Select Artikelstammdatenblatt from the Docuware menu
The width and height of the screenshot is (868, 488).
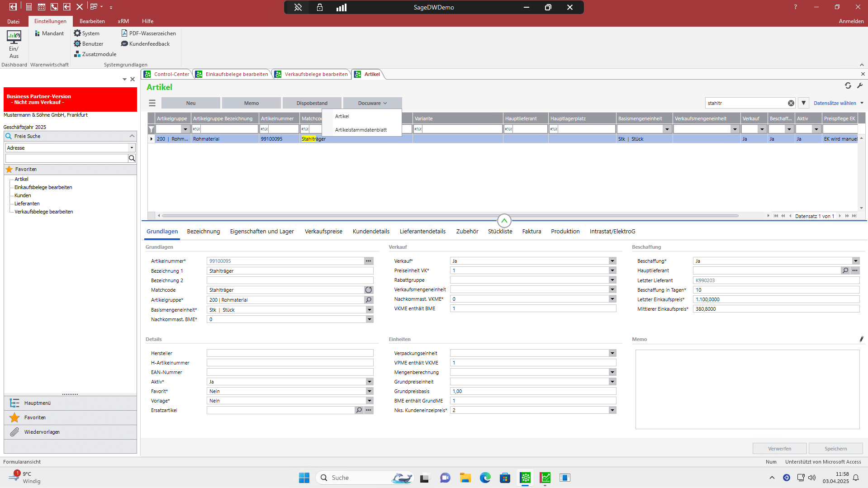click(x=360, y=130)
